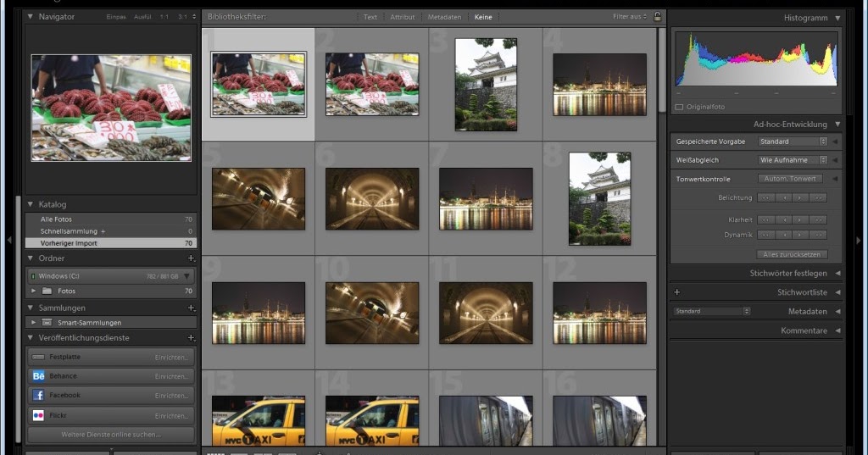The width and height of the screenshot is (868, 455).
Task: Select the Text library filter tab
Action: (x=370, y=17)
